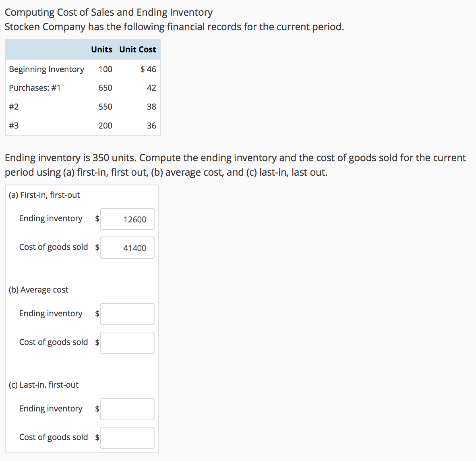
Task: Click the Computing Cost of Sales title
Action: tap(109, 12)
